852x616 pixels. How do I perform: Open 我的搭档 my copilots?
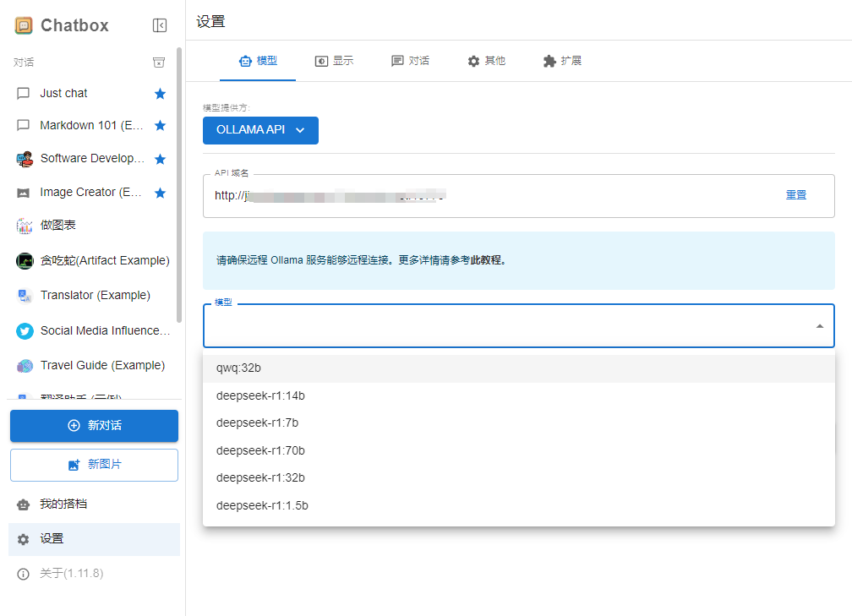94,504
